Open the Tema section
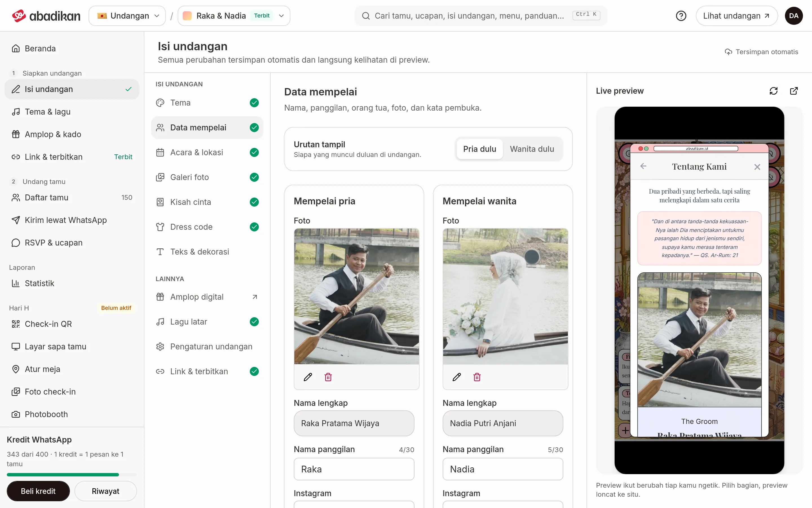The height and width of the screenshot is (508, 812). (207, 103)
